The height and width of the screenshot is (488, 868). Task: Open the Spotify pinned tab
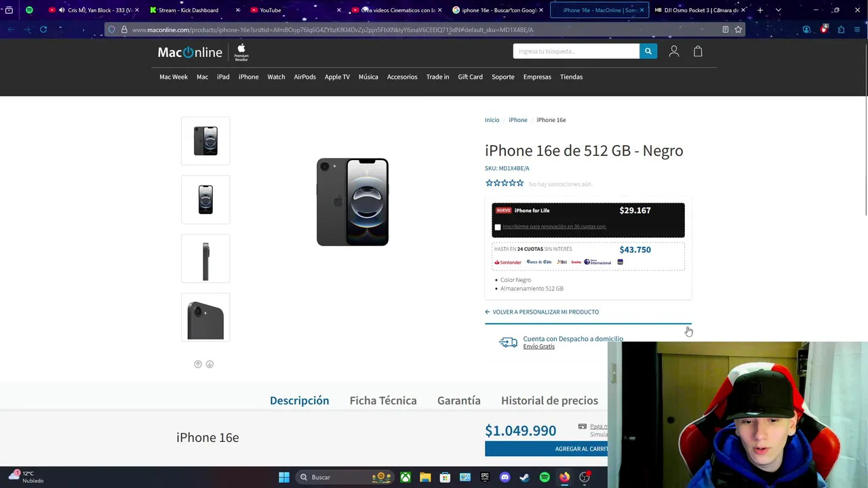pos(29,10)
